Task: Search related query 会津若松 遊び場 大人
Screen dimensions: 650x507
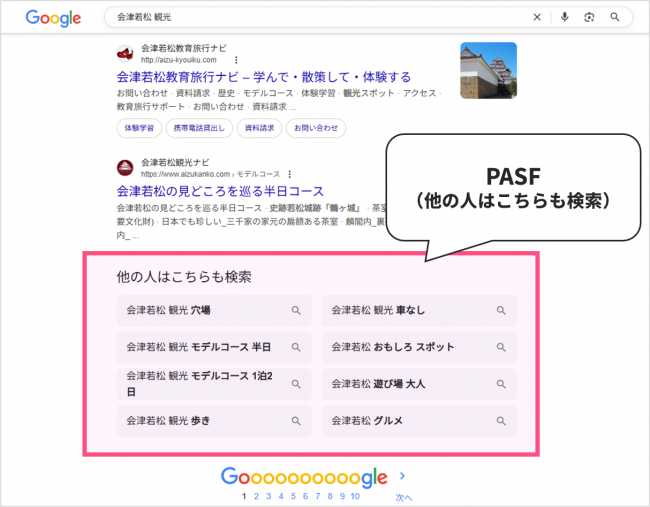Action: click(x=419, y=384)
